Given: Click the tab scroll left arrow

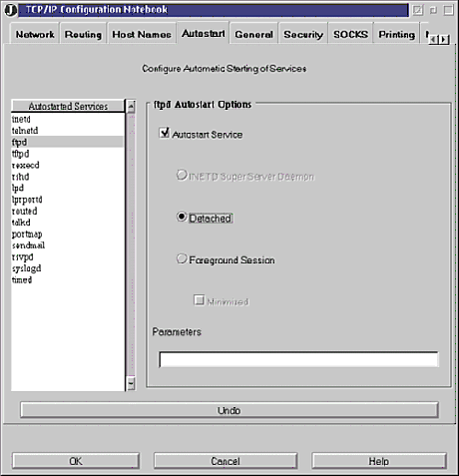Looking at the screenshot, I should pyautogui.click(x=433, y=40).
